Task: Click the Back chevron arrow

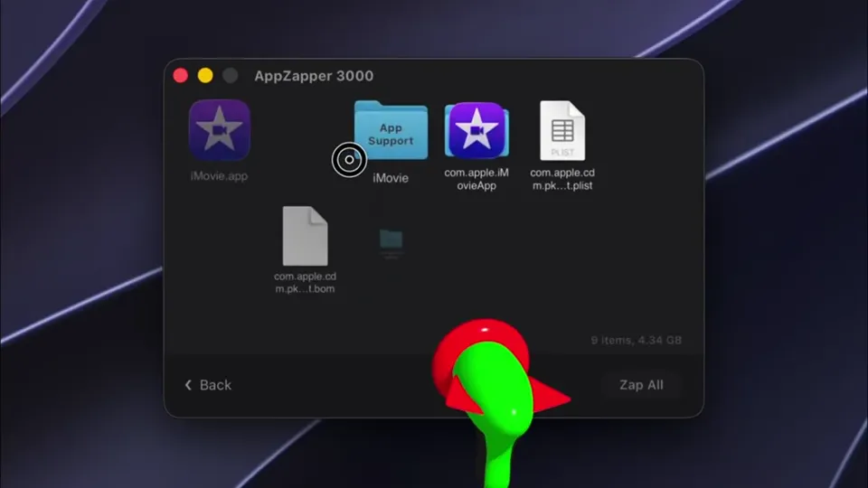Action: 188,385
